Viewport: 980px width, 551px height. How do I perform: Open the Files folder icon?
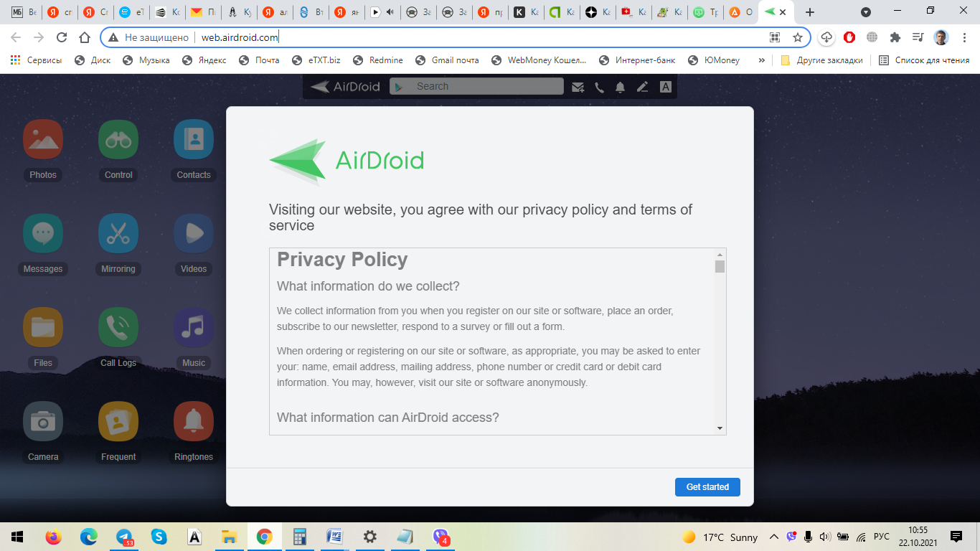pyautogui.click(x=43, y=328)
